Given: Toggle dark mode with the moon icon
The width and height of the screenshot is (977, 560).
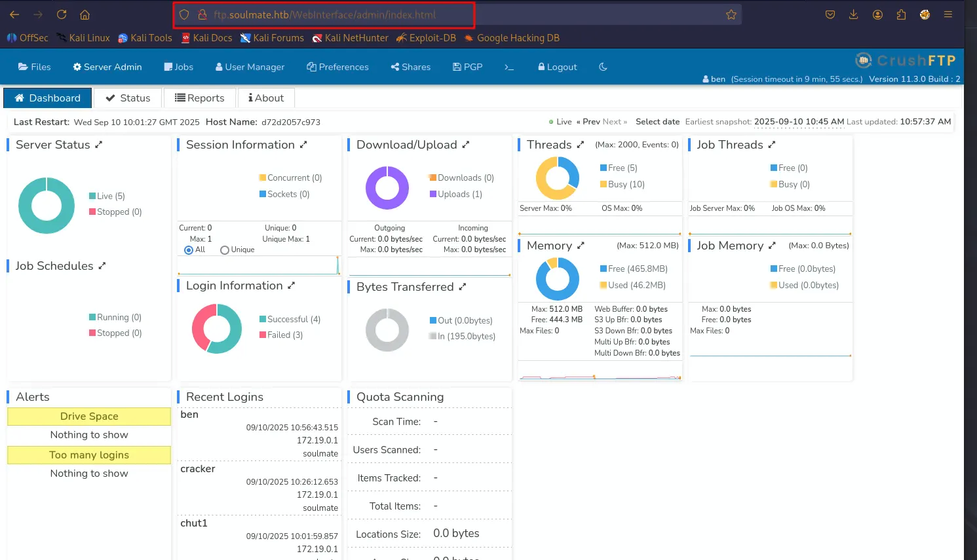Looking at the screenshot, I should click(603, 67).
